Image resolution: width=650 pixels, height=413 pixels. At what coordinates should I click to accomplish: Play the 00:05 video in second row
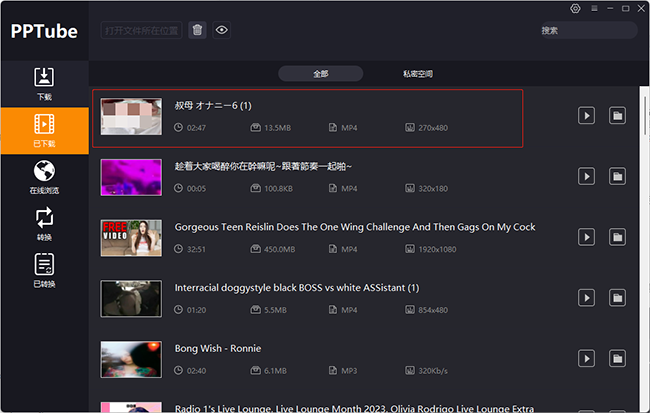[586, 176]
